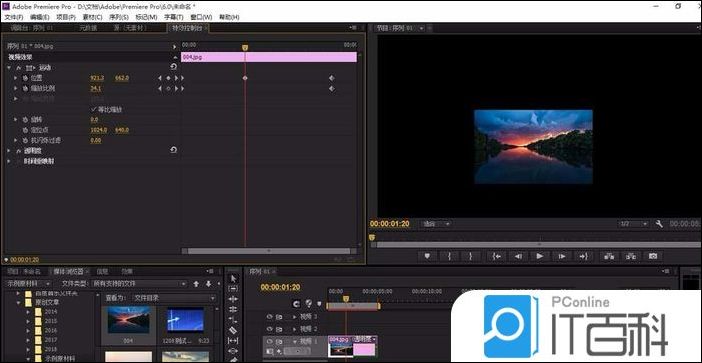Switch to Media Browser tab
702x363 pixels.
coord(68,271)
